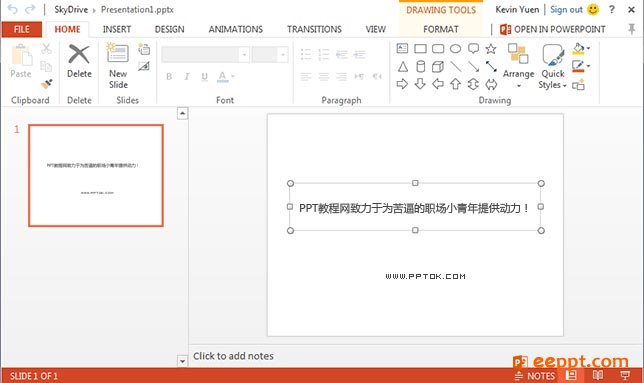Viewport: 644px width, 383px height.
Task: Select the single Arrow line shape
Action: coord(474,67)
